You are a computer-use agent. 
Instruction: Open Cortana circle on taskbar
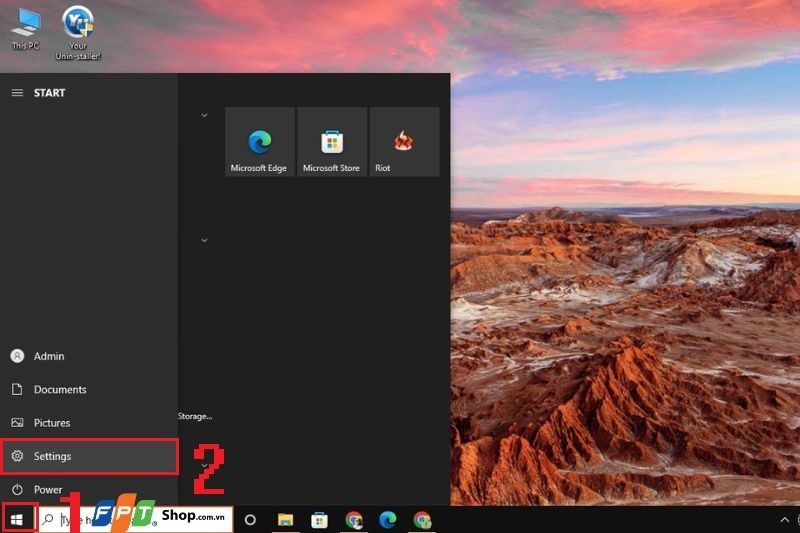click(x=250, y=520)
